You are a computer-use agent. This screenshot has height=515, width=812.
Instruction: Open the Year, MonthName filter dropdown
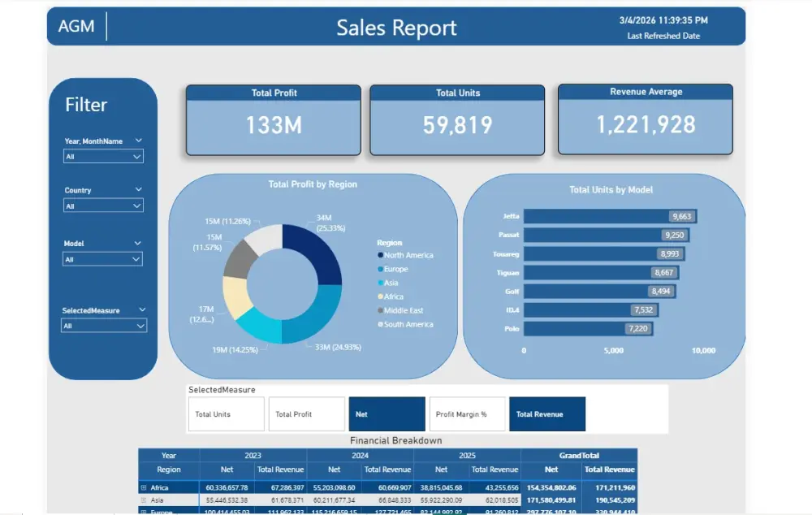point(103,157)
